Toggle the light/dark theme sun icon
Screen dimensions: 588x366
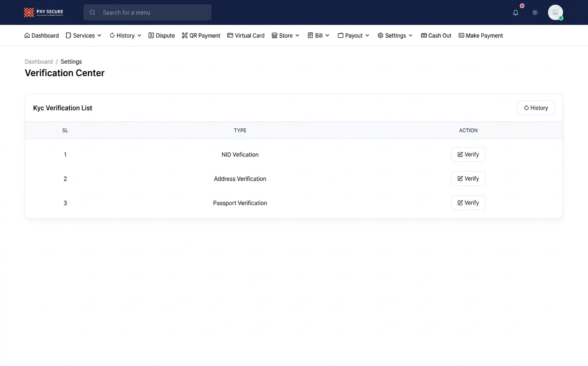(x=535, y=13)
